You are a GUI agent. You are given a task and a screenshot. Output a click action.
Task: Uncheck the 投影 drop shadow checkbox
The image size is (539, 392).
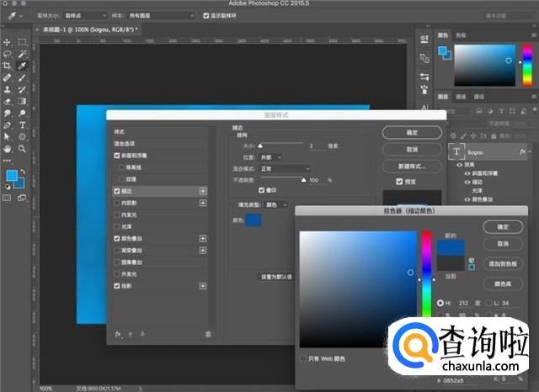point(117,286)
